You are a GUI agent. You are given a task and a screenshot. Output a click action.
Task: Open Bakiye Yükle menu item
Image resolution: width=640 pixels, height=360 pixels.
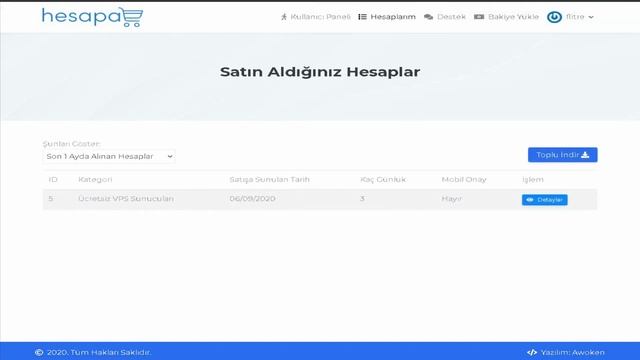click(507, 17)
